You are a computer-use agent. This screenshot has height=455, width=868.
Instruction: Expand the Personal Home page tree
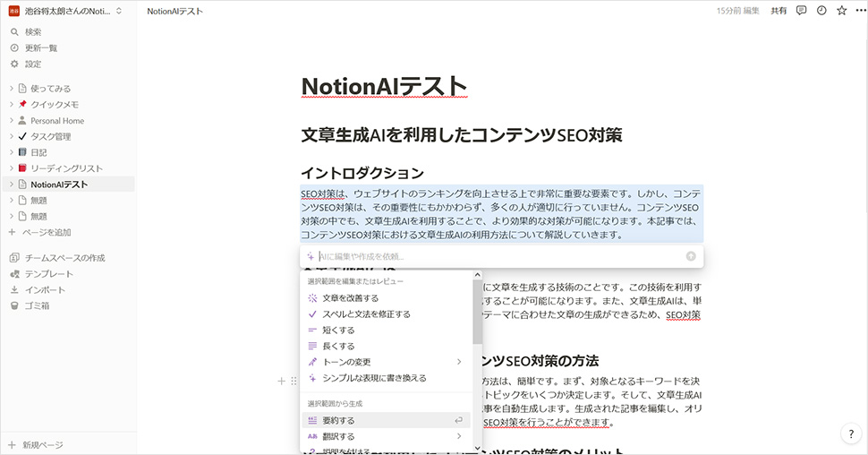[11, 120]
